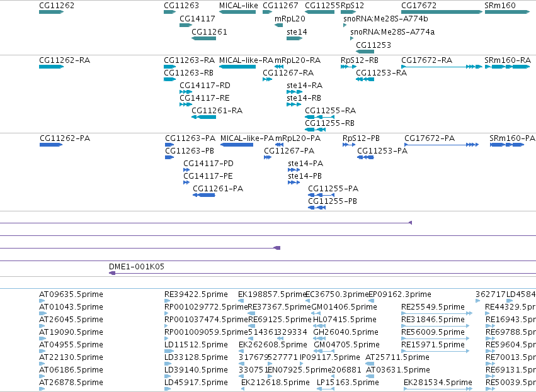Open the CG17672-PA protein label

click(x=430, y=138)
